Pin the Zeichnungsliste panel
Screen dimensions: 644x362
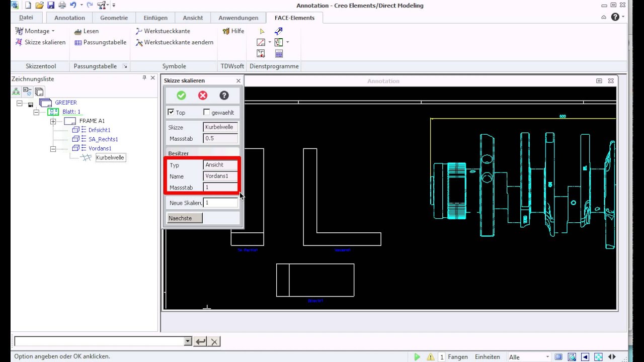click(x=144, y=78)
